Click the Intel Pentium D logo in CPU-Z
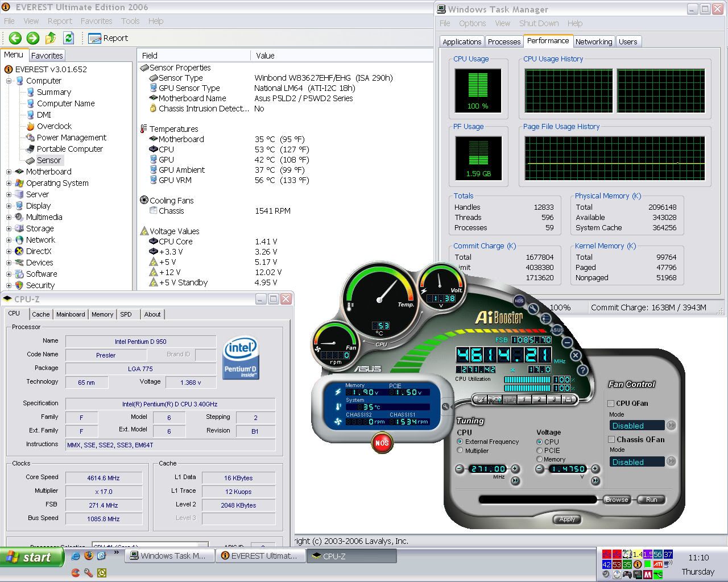This screenshot has width=728, height=582. [241, 358]
